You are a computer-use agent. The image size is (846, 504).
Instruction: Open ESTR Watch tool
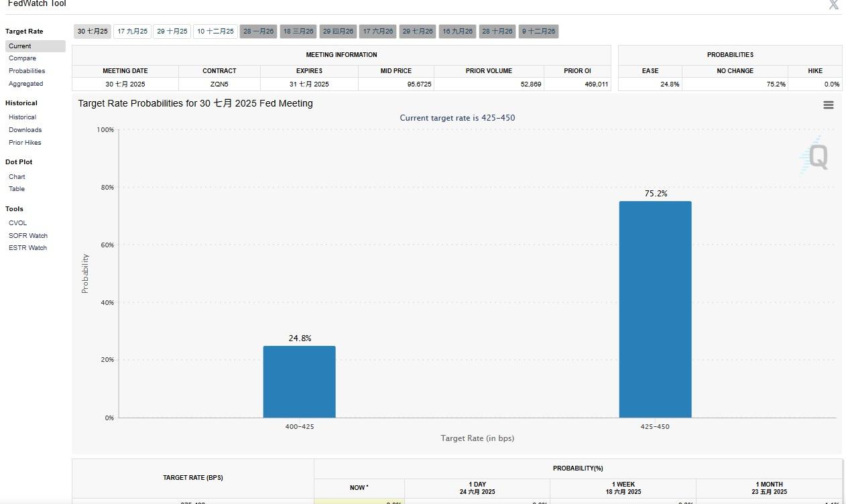[27, 248]
